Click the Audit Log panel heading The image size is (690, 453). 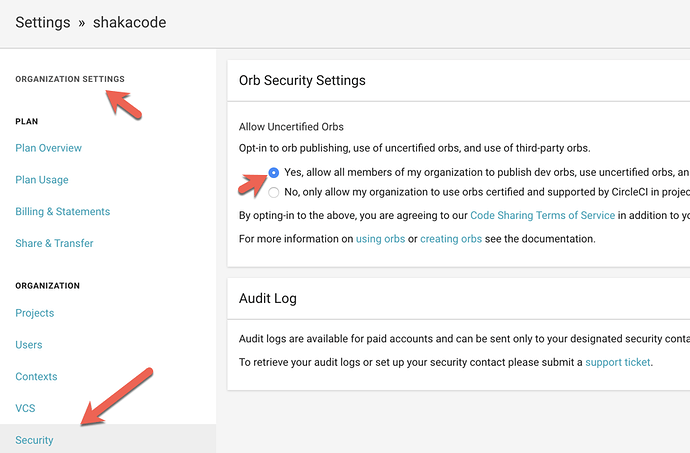click(x=267, y=298)
